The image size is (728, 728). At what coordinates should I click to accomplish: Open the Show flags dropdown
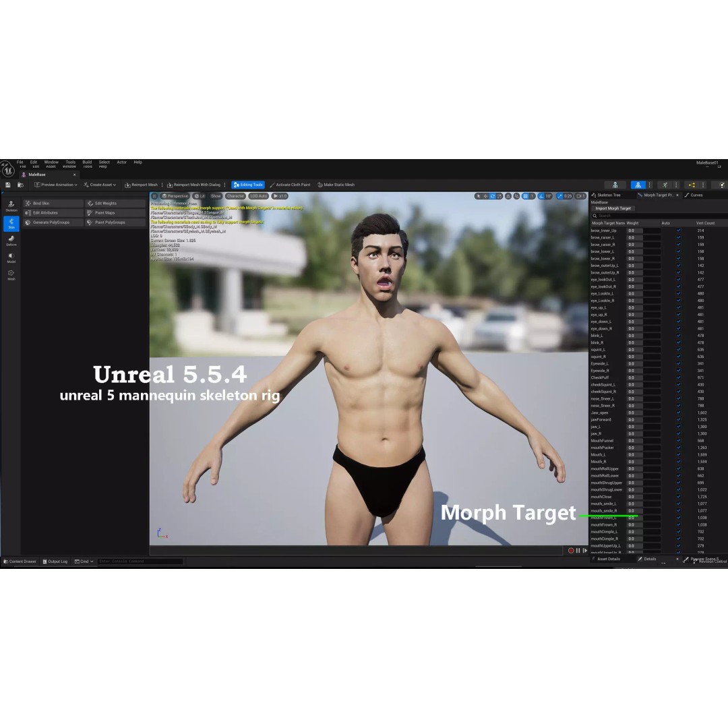[216, 196]
